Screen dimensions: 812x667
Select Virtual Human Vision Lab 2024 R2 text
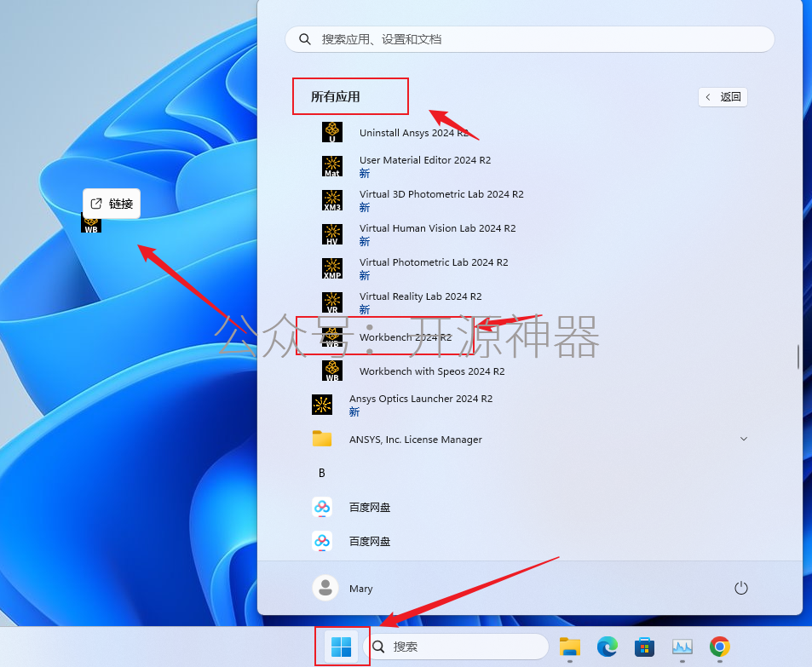438,227
